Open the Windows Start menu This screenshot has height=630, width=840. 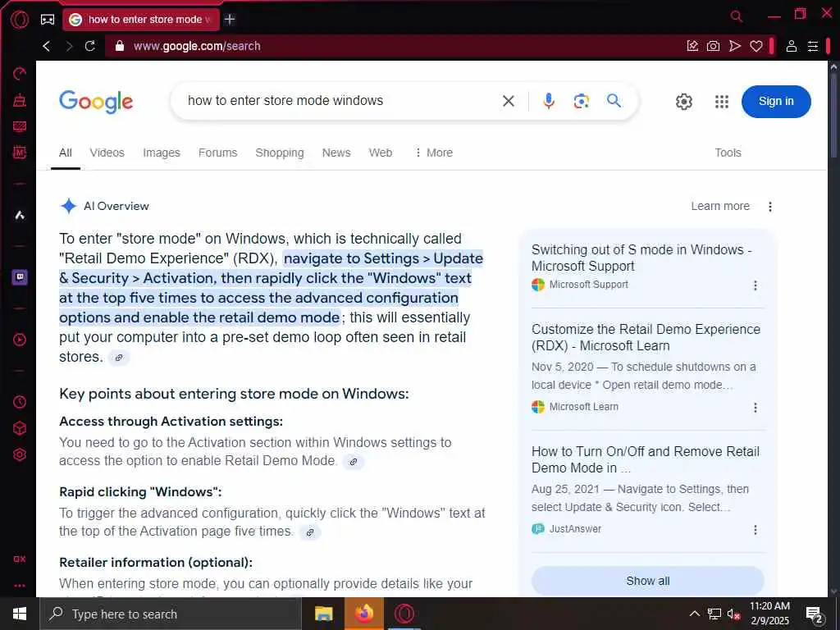point(20,614)
